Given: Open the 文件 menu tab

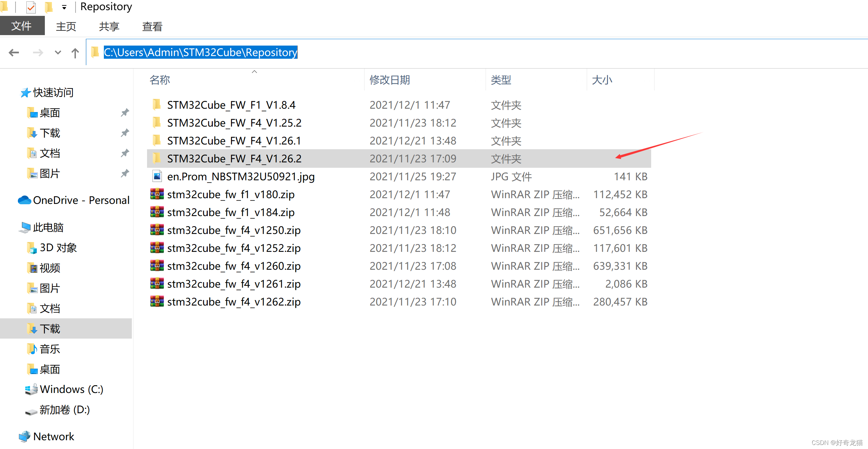Looking at the screenshot, I should click(22, 26).
